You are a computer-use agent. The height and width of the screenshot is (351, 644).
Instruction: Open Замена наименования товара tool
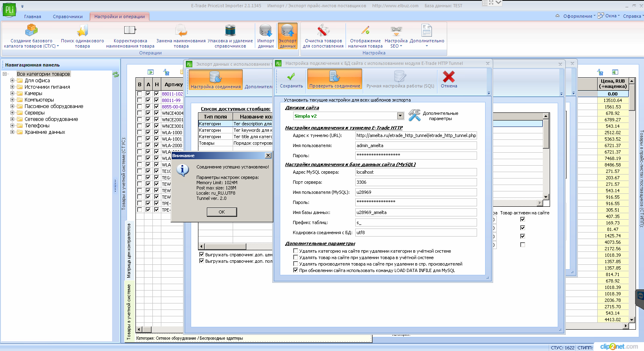pyautogui.click(x=181, y=36)
